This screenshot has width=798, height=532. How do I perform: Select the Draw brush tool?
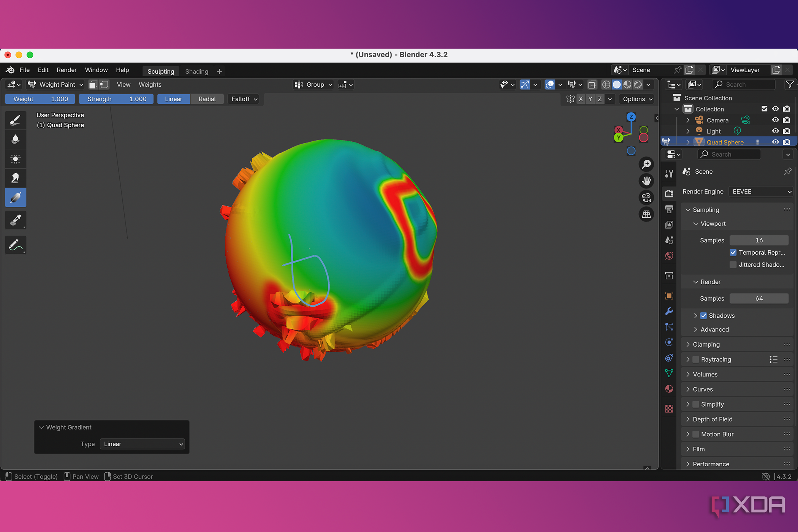coord(16,120)
